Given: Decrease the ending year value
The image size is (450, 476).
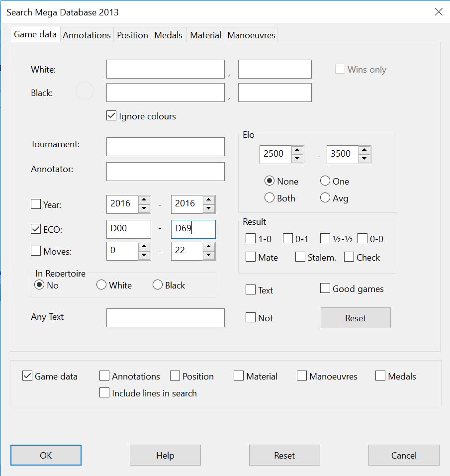Looking at the screenshot, I should click(x=209, y=208).
